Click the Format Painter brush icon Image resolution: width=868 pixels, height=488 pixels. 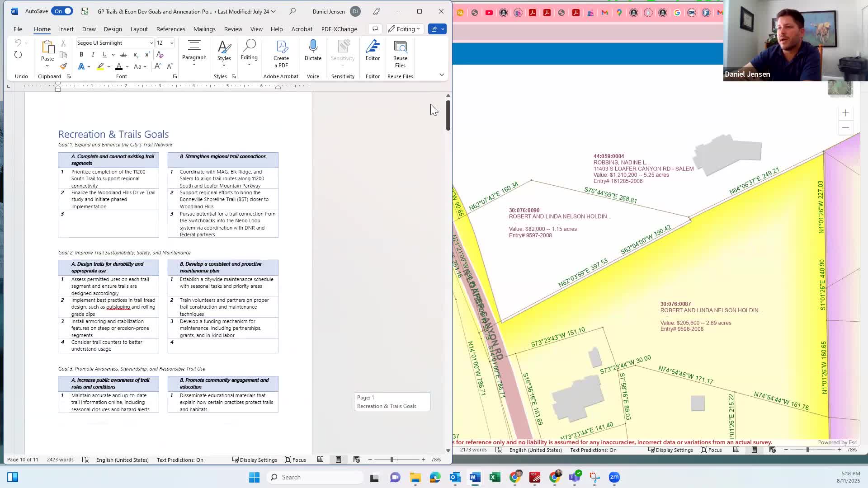[x=63, y=66]
